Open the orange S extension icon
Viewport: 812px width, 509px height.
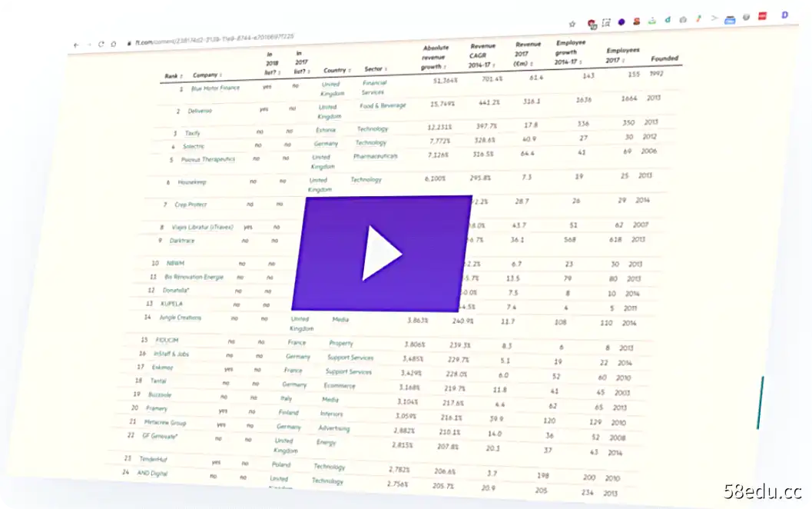click(x=636, y=22)
